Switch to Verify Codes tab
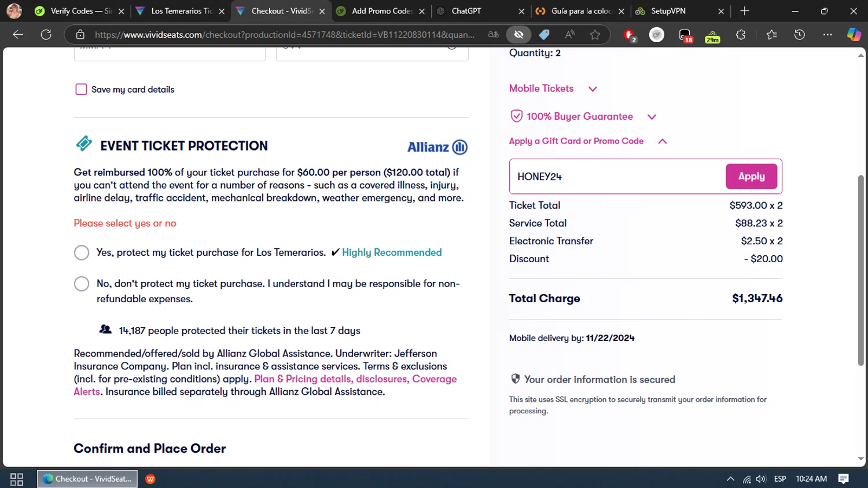 80,11
